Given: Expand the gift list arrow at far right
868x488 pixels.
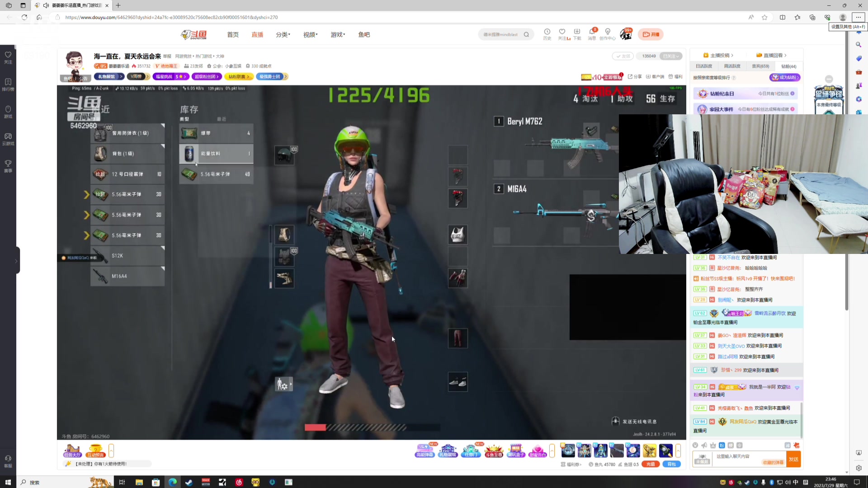Looking at the screenshot, I should 678,450.
